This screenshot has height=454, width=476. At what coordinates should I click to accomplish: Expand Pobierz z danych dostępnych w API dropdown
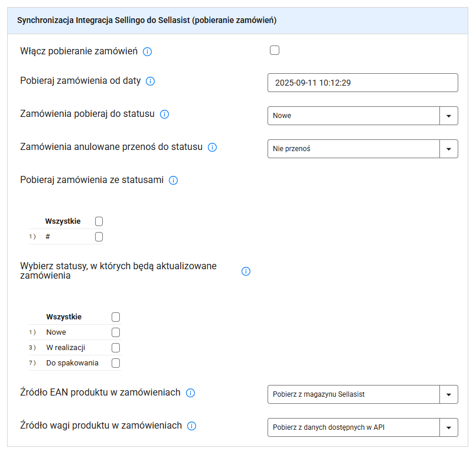pos(363,427)
